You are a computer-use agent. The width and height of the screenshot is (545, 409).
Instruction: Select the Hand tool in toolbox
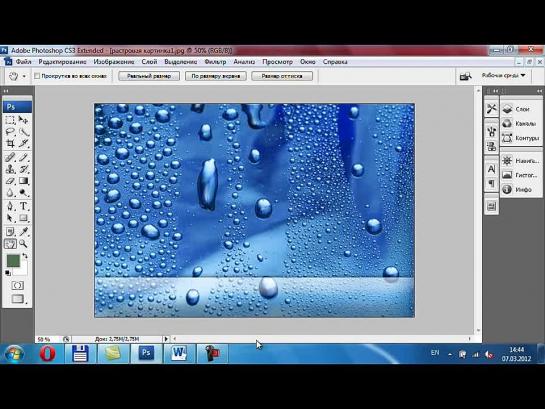pyautogui.click(x=10, y=244)
